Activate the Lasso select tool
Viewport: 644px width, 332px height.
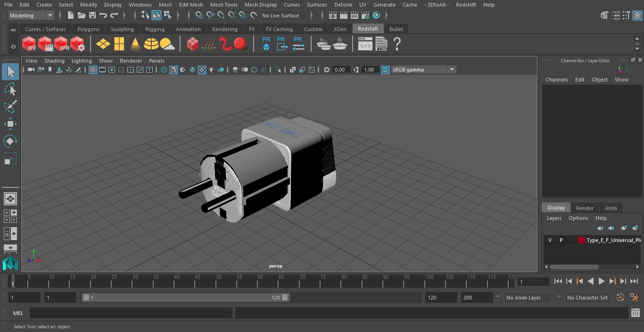pyautogui.click(x=10, y=89)
